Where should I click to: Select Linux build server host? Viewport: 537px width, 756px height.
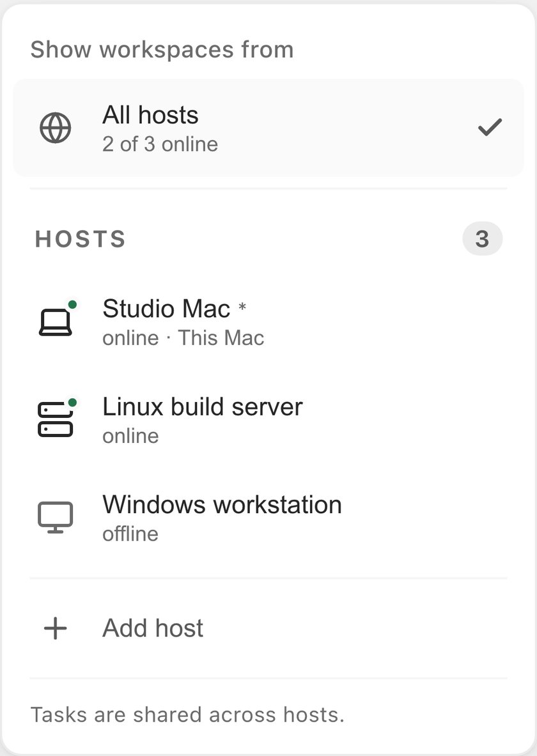click(268, 420)
